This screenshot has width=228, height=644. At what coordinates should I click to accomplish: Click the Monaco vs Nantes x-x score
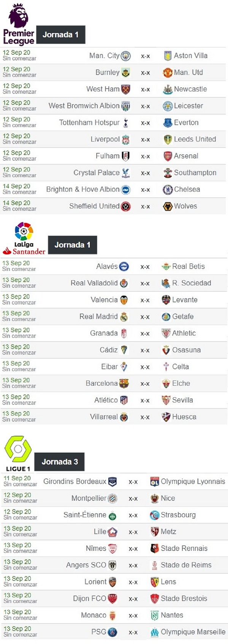133,616
